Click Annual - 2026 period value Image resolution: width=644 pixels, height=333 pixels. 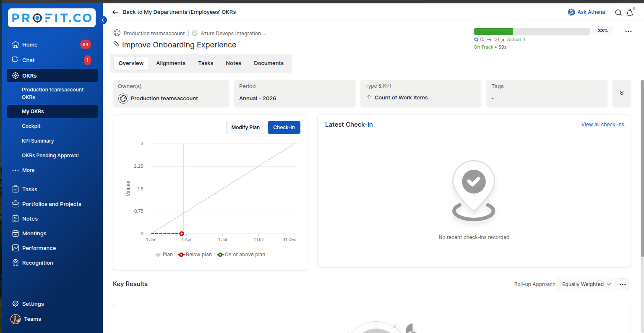click(x=258, y=99)
